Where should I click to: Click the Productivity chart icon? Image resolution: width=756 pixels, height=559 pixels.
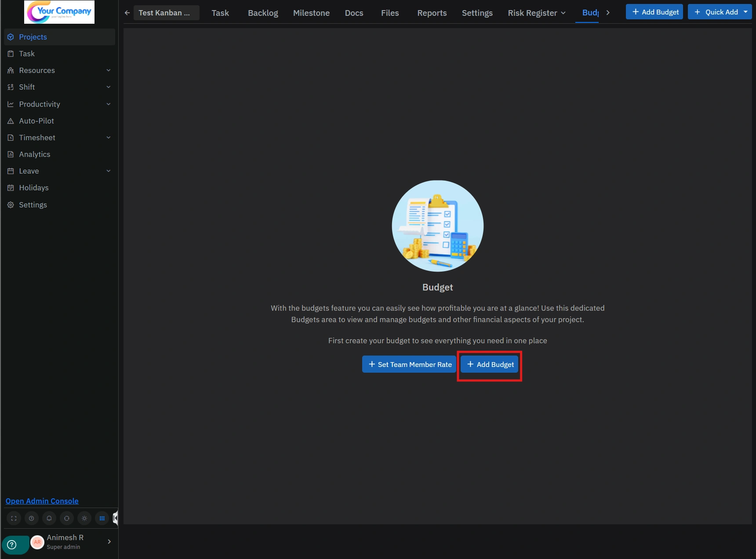click(x=11, y=104)
